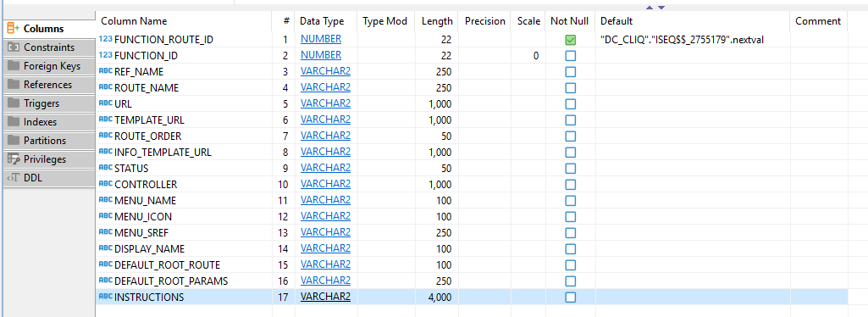Click the folder icon of Triggers
Screen dimensions: 868x317
[x=14, y=103]
